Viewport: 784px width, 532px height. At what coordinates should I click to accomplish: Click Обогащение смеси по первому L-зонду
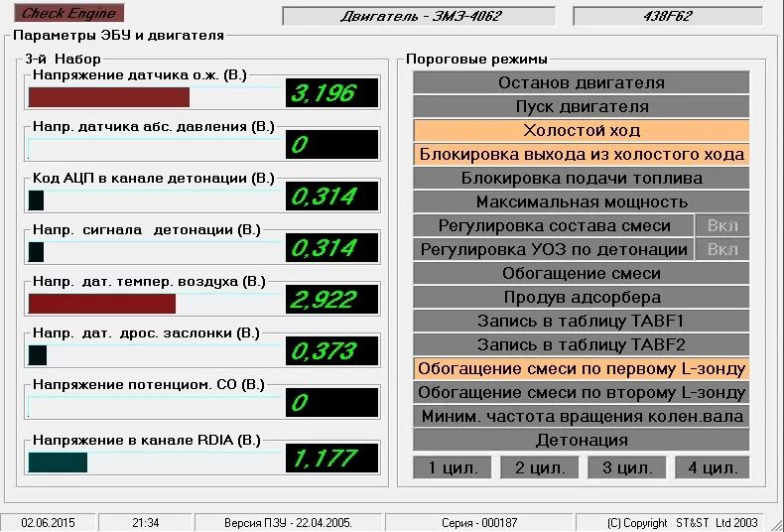581,368
